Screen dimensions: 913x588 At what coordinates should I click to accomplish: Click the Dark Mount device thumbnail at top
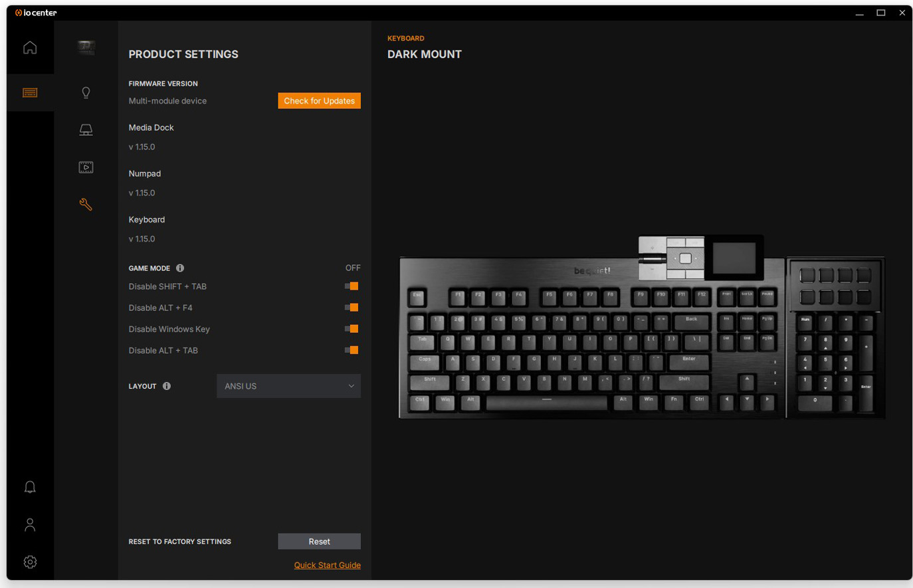[86, 47]
